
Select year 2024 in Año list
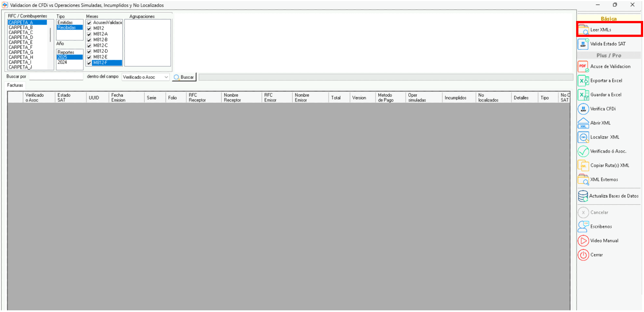pyautogui.click(x=62, y=62)
